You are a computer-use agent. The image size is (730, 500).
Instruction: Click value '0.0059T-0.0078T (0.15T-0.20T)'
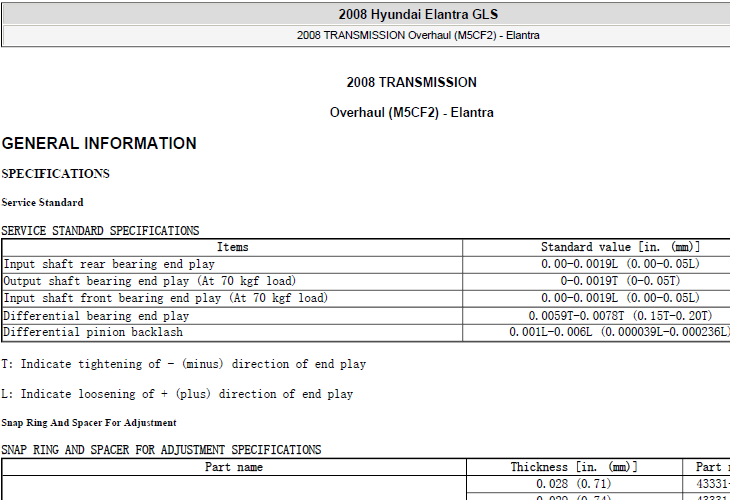pyautogui.click(x=620, y=316)
